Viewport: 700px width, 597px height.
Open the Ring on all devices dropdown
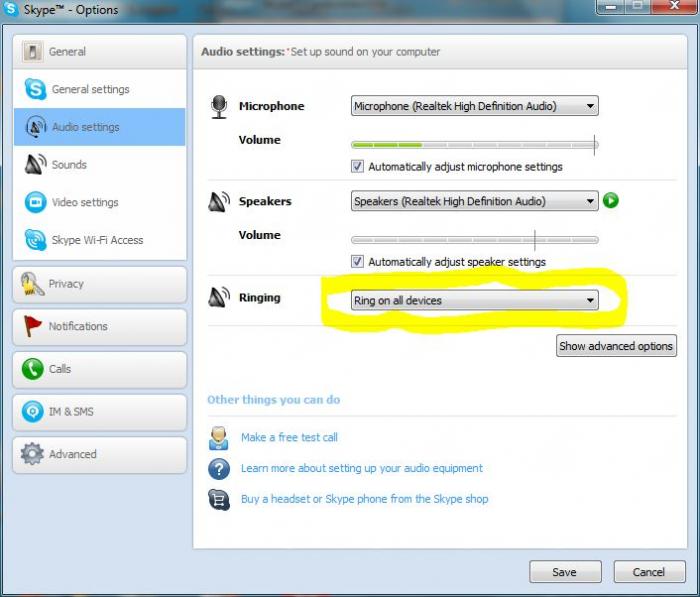[x=475, y=300]
